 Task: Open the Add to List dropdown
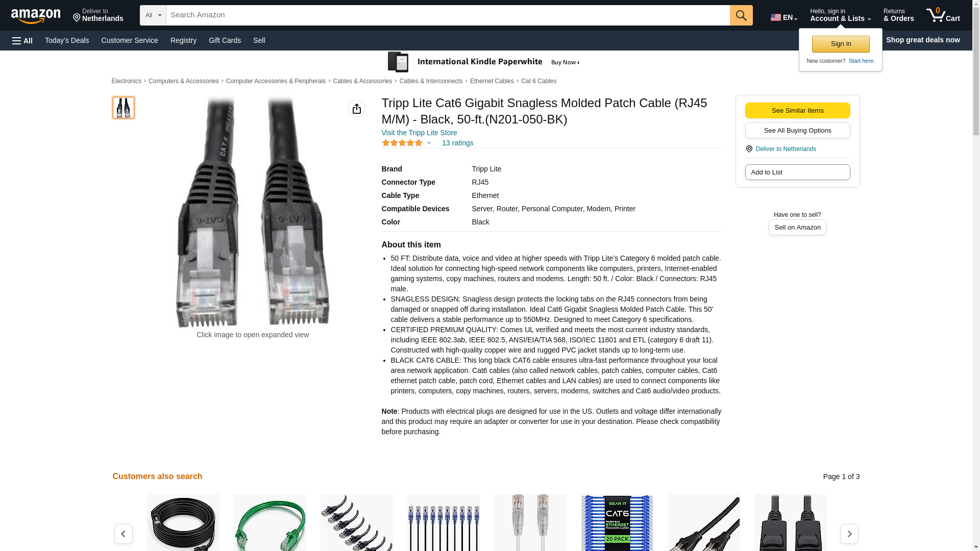797,172
